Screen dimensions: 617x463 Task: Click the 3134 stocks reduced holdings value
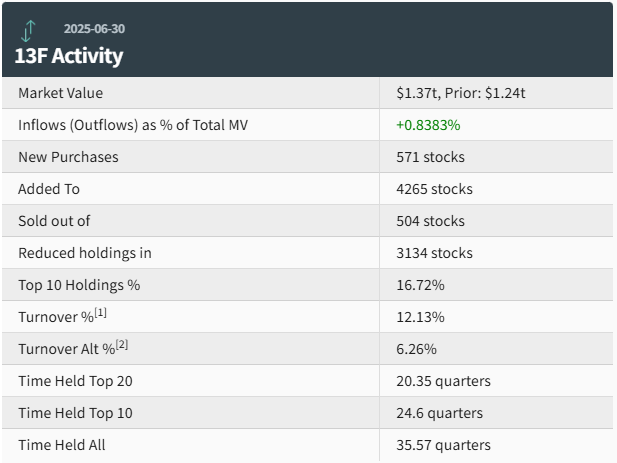(x=434, y=253)
